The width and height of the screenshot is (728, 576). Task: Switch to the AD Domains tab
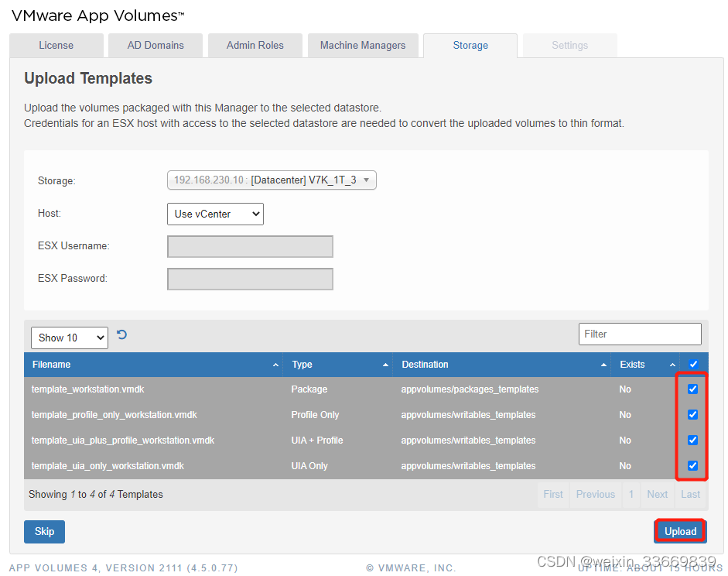click(x=156, y=45)
